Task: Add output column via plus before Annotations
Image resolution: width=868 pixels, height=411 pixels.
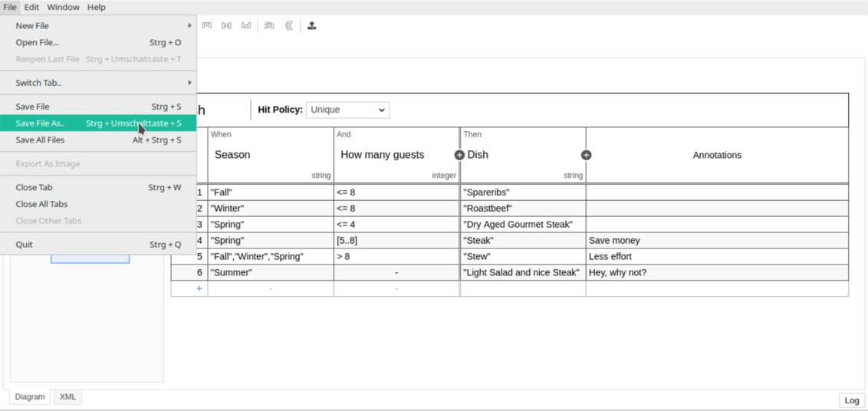Action: tap(586, 155)
